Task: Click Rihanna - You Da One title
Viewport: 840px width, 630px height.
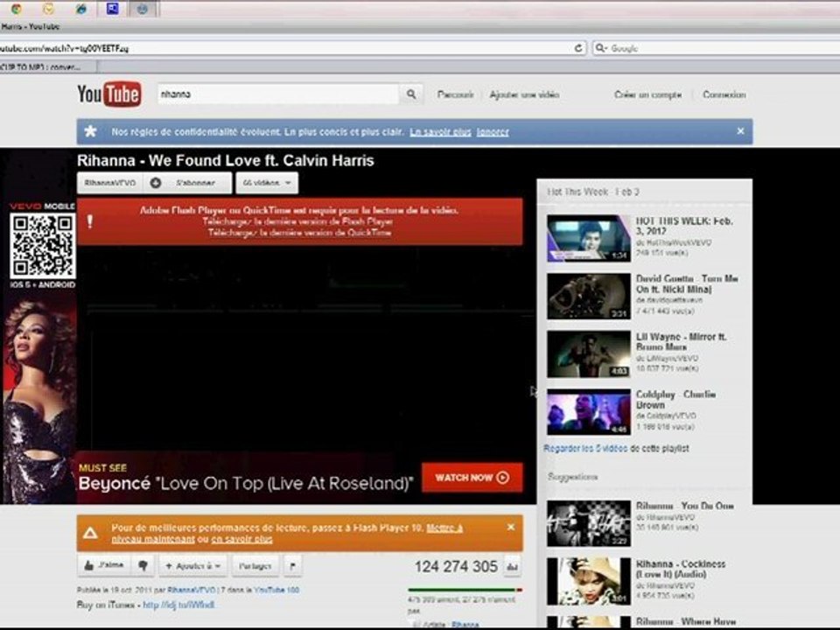Action: click(684, 506)
